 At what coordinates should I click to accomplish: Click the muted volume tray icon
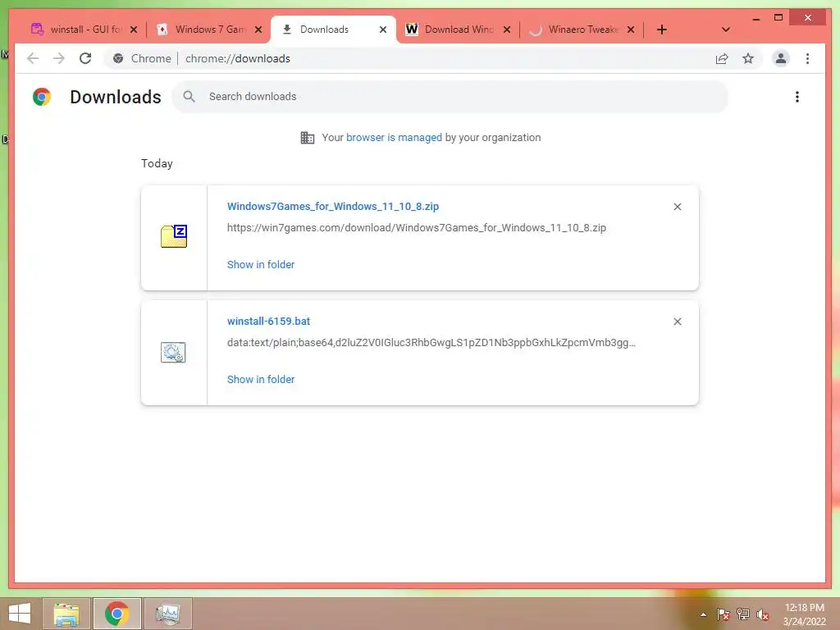click(x=762, y=614)
